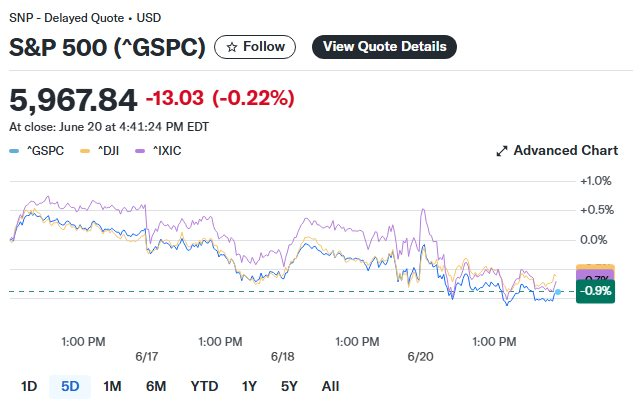Open Advanced Chart expand arrows icon
This screenshot has height=411, width=642.
coord(502,151)
